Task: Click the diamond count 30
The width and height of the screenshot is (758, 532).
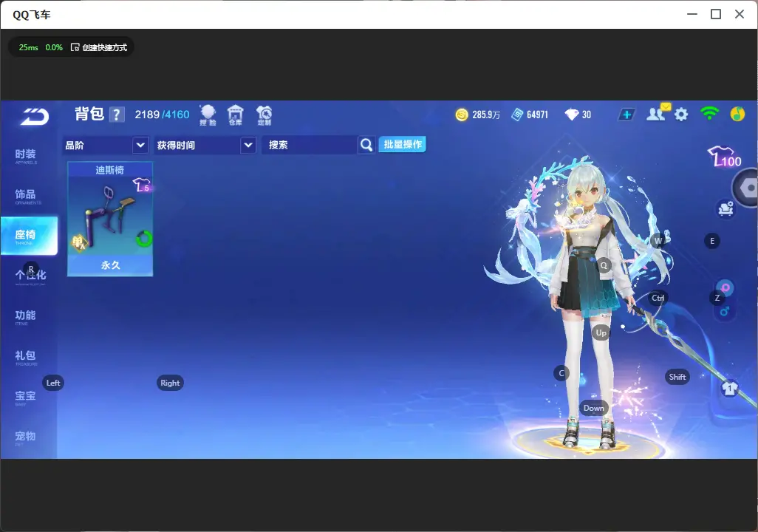Action: coord(587,115)
